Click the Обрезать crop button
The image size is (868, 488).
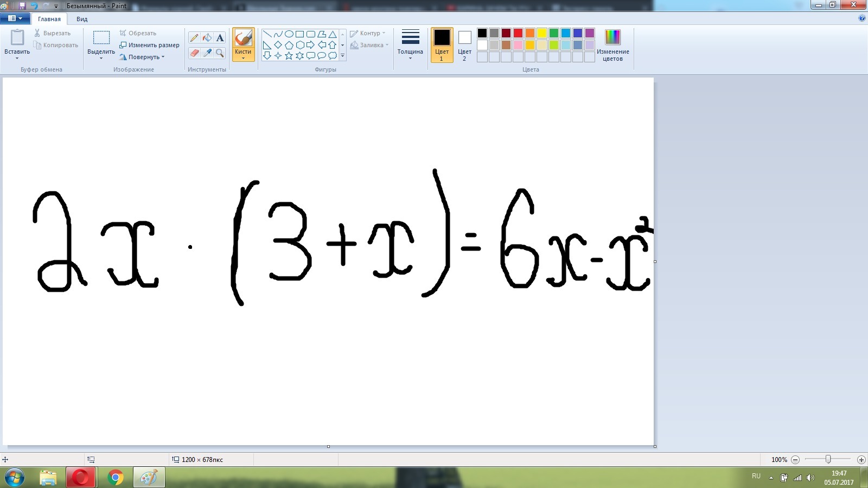[x=138, y=33]
